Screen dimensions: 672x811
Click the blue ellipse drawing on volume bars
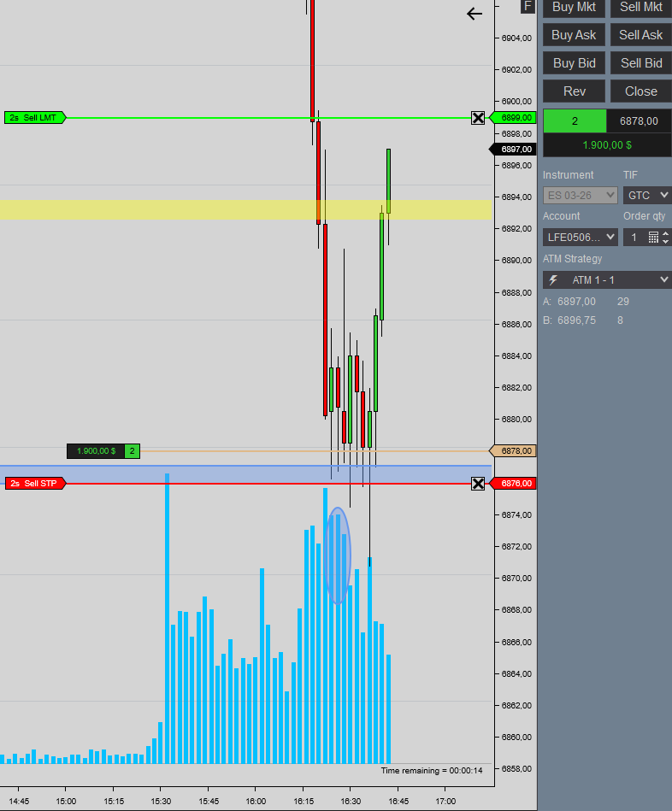[338, 555]
